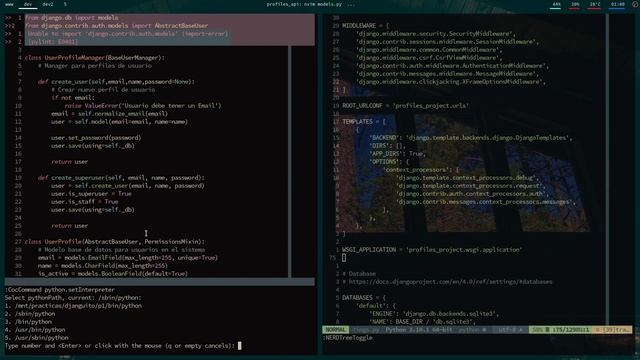This screenshot has width=640, height=360.
Task: Click the 44% indicator in the top bar
Action: point(556,4)
